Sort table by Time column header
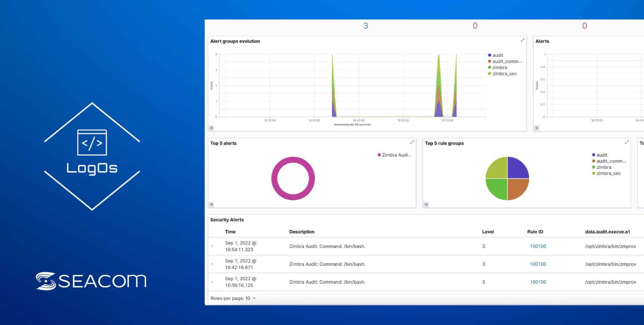The width and height of the screenshot is (644, 325). (230, 232)
